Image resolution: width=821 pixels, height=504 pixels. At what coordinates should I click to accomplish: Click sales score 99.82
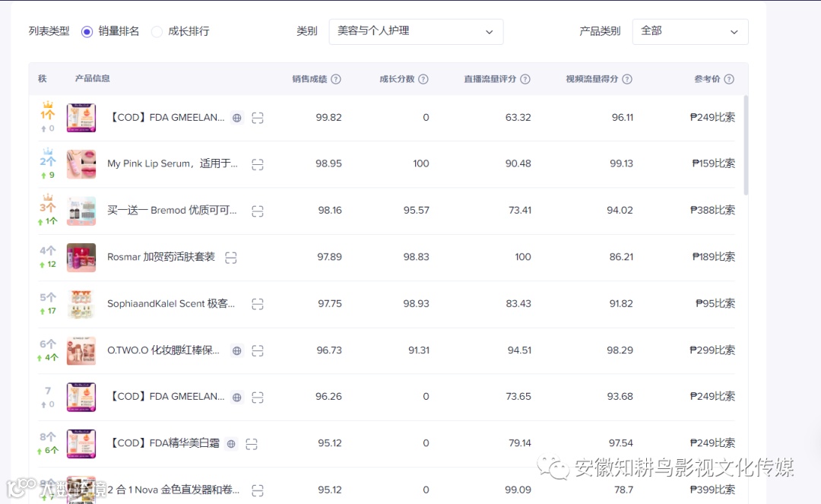[x=328, y=117]
